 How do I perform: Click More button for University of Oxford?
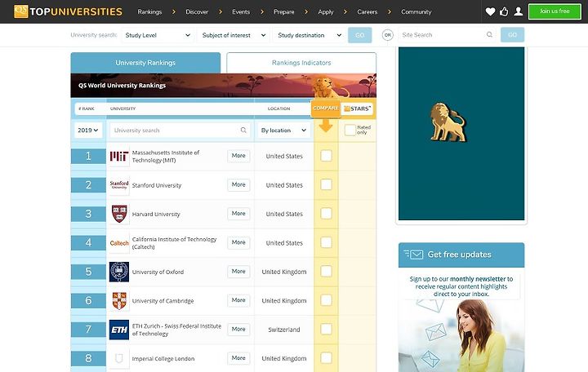click(x=238, y=271)
